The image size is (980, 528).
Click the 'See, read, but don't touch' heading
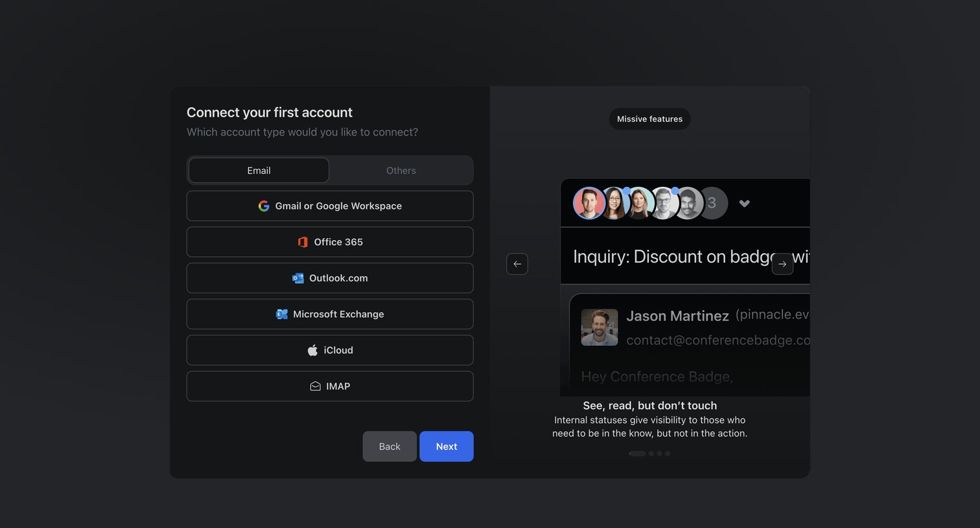649,405
